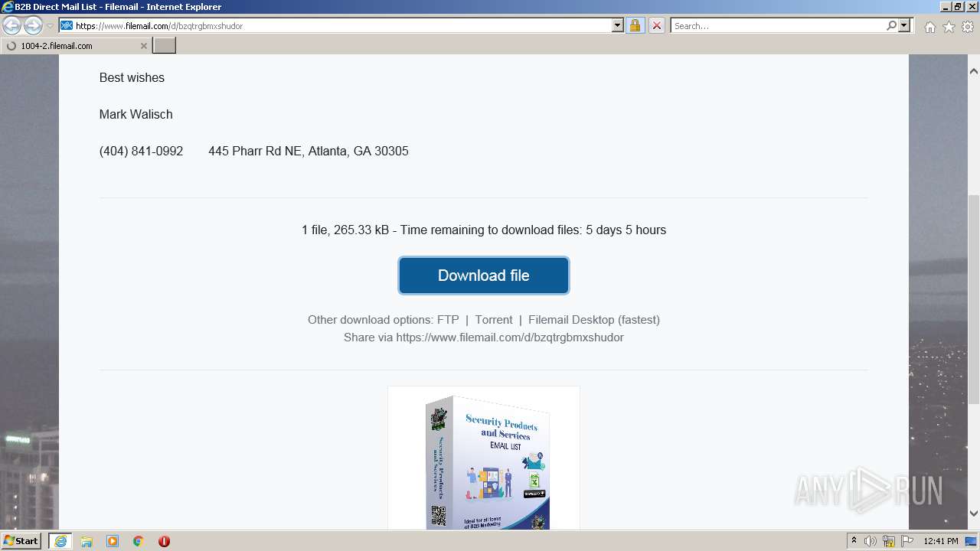
Task: Click the vertical scrollbar thumb
Action: [974, 299]
